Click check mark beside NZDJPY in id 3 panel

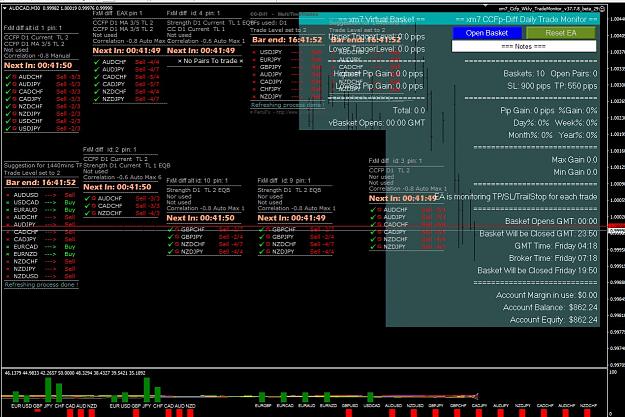click(373, 247)
